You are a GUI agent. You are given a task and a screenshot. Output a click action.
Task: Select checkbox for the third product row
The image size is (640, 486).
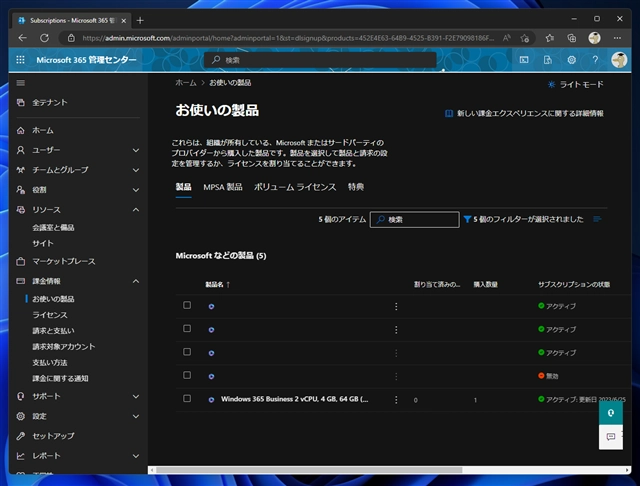[x=187, y=352]
